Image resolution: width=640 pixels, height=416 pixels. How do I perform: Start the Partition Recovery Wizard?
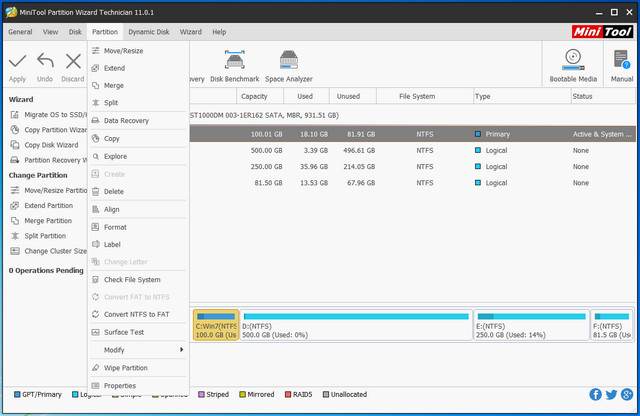[x=49, y=160]
